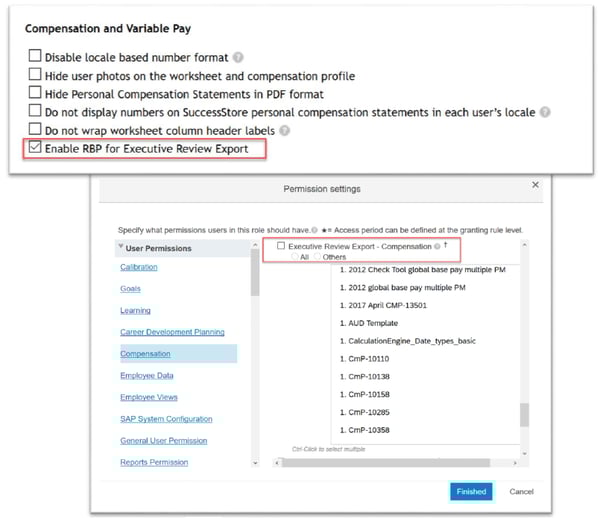Click the template list vertical scrollbar thumb
Image resolution: width=600 pixels, height=518 pixels.
525,415
